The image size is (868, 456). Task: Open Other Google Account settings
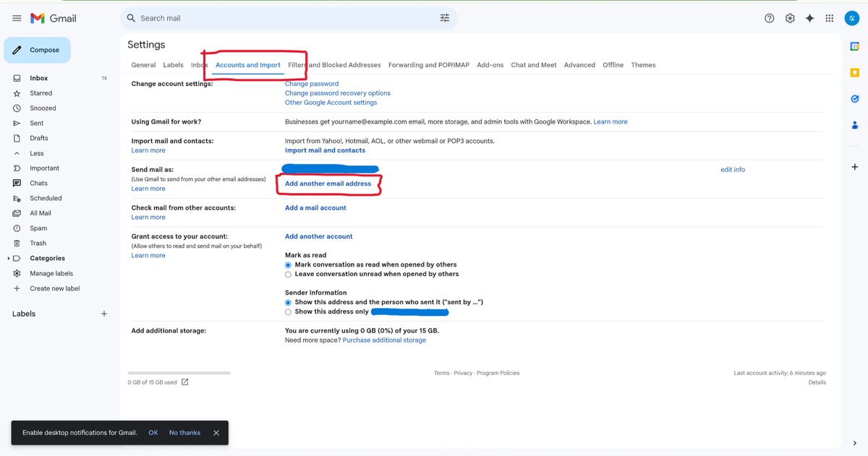(331, 103)
